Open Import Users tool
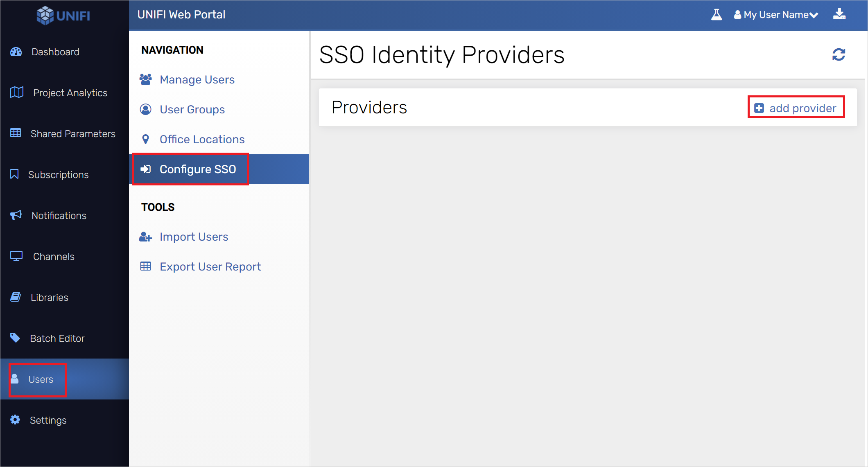This screenshot has width=868, height=467. pos(194,237)
